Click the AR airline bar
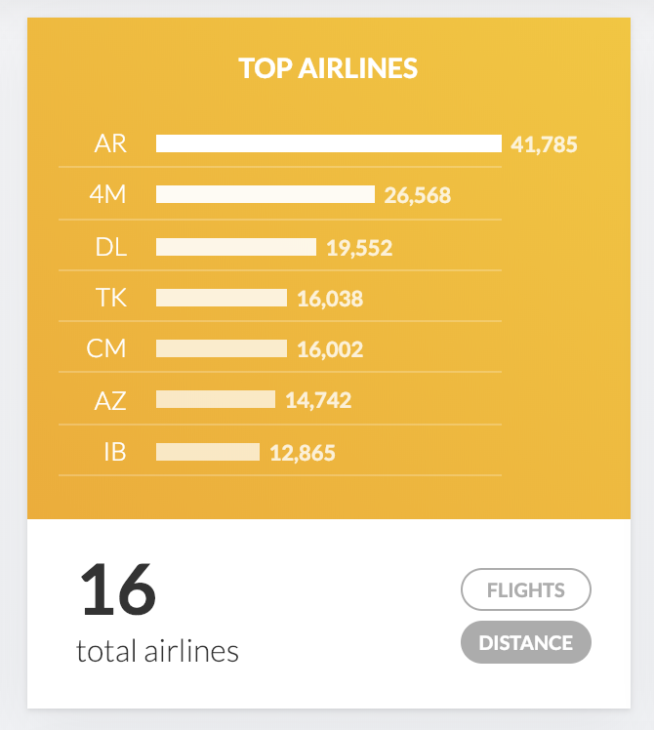 click(x=328, y=144)
